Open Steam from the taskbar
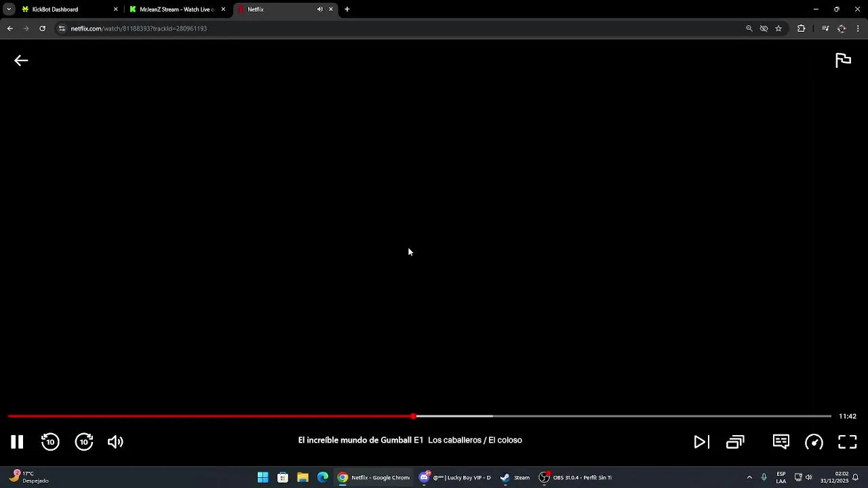The image size is (868, 488). tap(515, 477)
